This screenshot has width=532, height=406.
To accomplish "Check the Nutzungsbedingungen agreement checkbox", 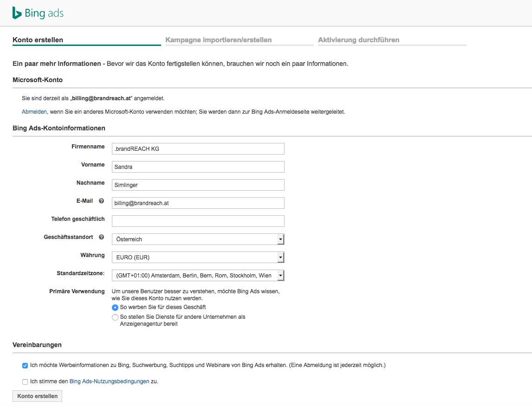I will (x=25, y=382).
